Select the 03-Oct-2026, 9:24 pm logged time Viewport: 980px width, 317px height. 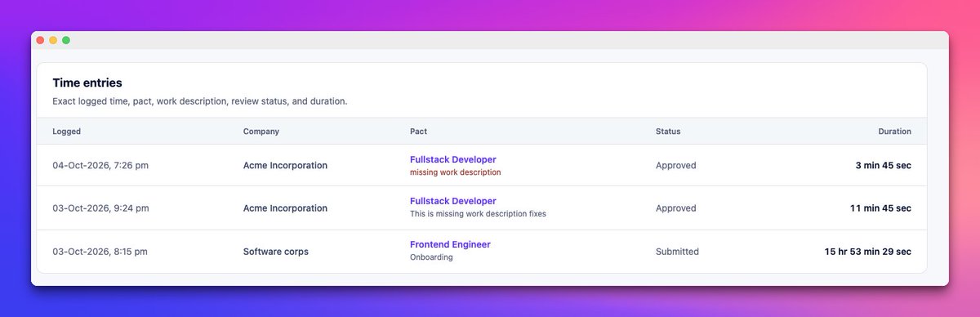[x=100, y=208]
